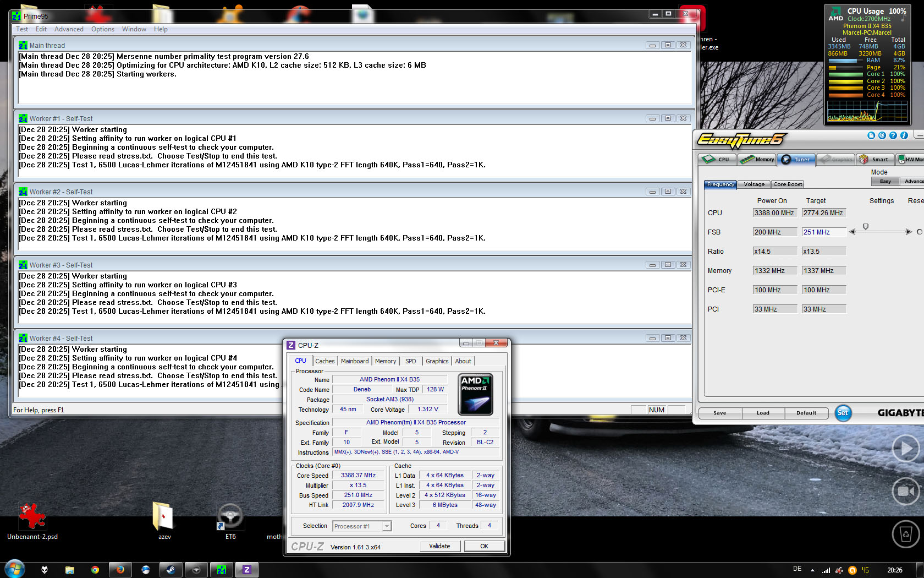Switch to the Graphics tab in CPU-Z

[x=437, y=361]
